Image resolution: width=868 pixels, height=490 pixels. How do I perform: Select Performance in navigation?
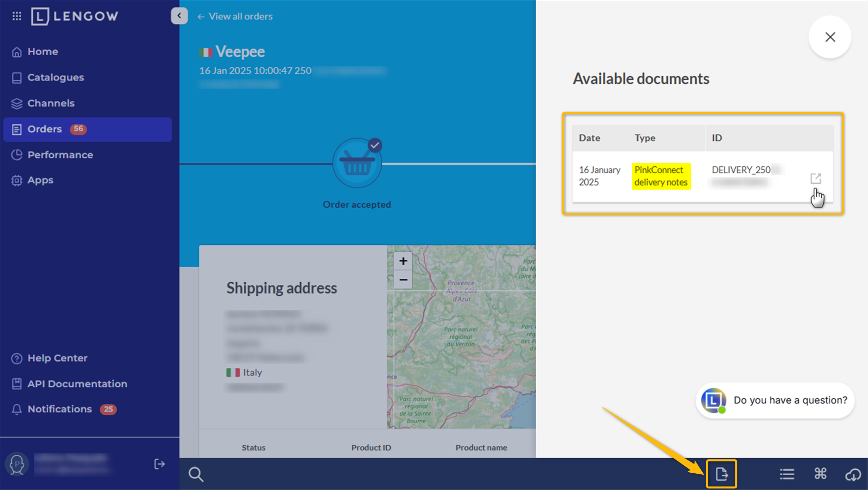[x=60, y=155]
